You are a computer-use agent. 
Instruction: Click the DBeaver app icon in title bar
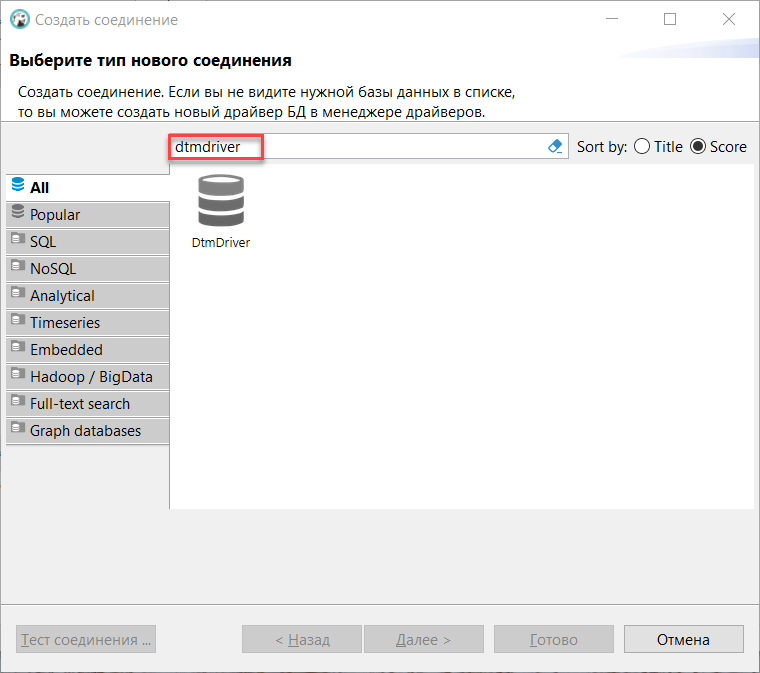pos(19,20)
